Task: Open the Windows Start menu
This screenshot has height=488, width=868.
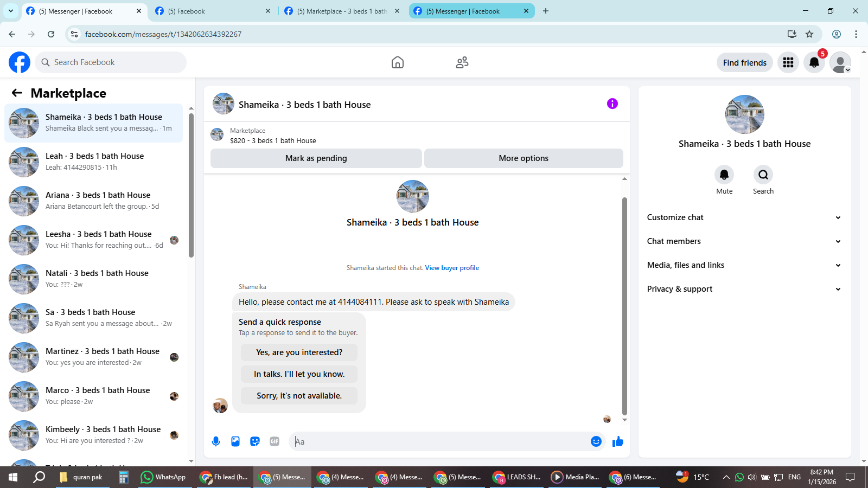Action: 13,477
